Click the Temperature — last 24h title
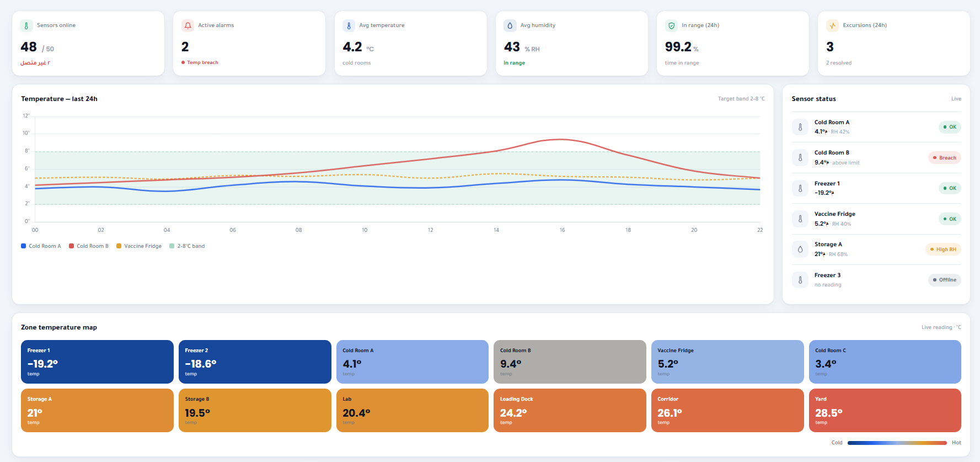Screen dimensions: 980x462 [x=59, y=99]
